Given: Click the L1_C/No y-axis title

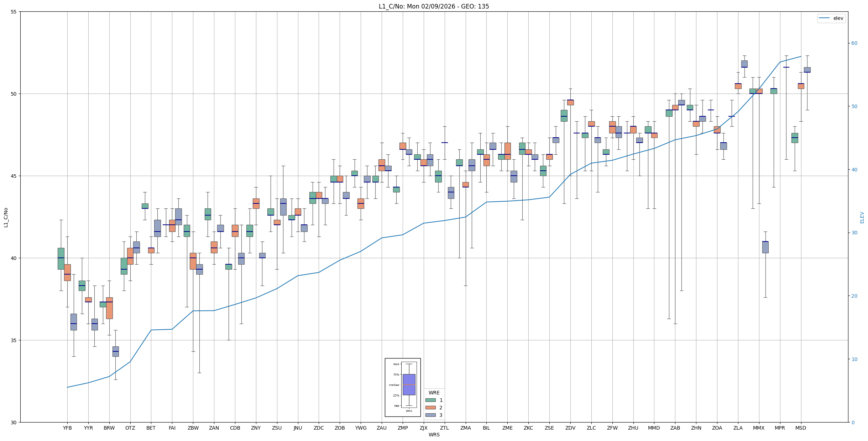Looking at the screenshot, I should tap(6, 217).
